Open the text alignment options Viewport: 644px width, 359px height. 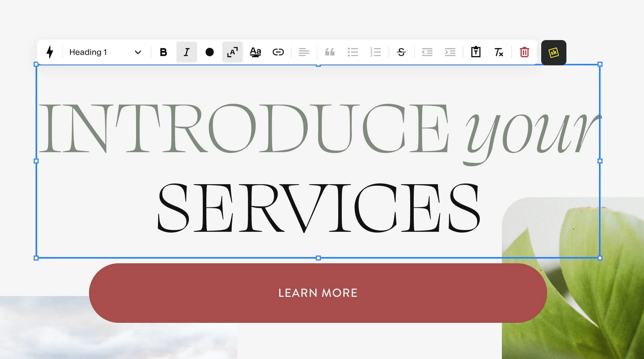pos(304,52)
